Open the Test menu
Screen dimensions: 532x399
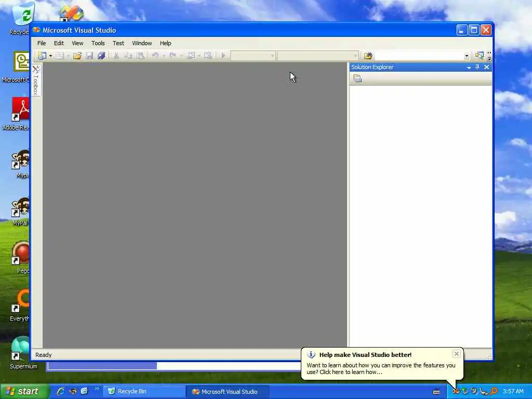point(118,43)
